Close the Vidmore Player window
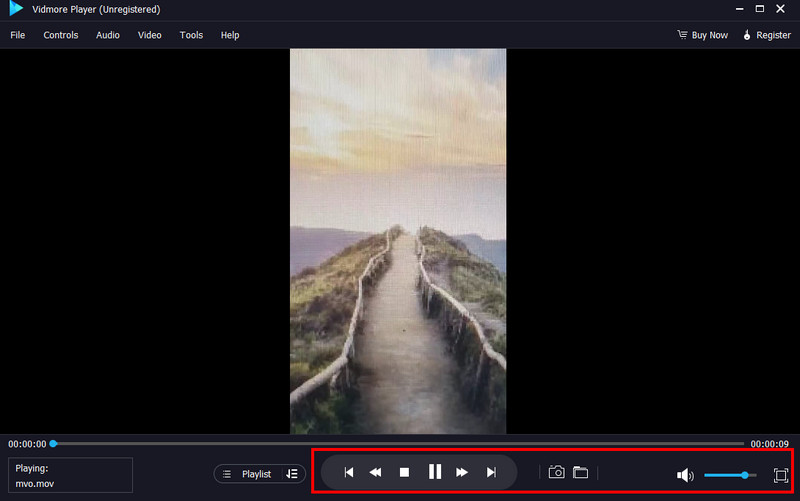Viewport: 800px width, 501px height. [x=780, y=9]
